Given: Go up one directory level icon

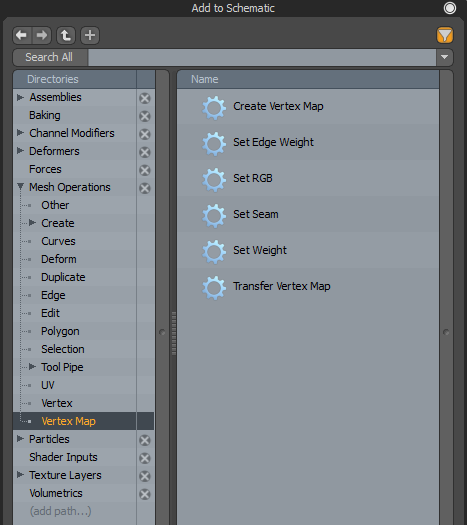Looking at the screenshot, I should (66, 35).
